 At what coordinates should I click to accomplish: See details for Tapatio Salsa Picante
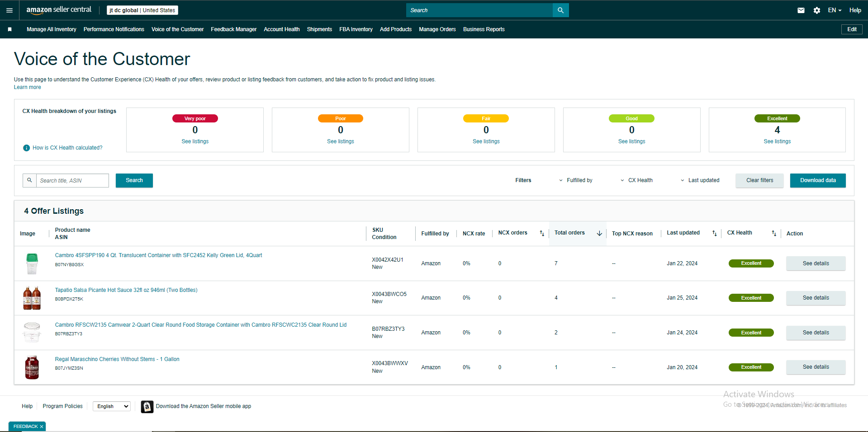coord(816,298)
